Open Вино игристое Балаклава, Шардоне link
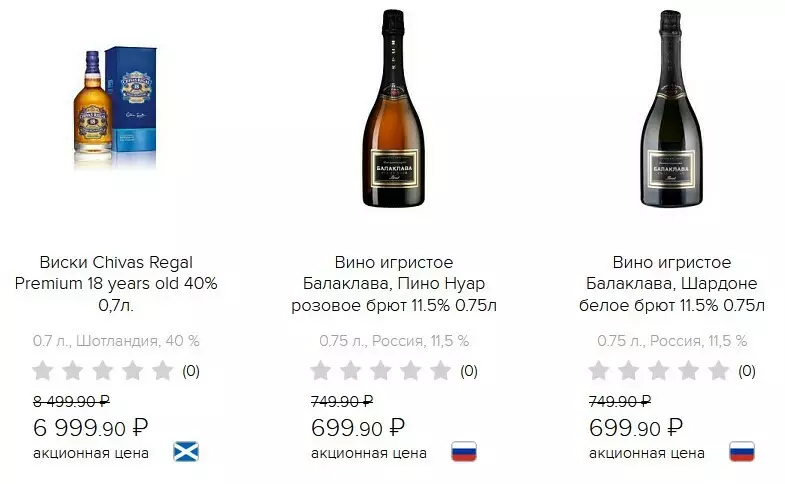Screen dimensions: 785x484 [671, 283]
